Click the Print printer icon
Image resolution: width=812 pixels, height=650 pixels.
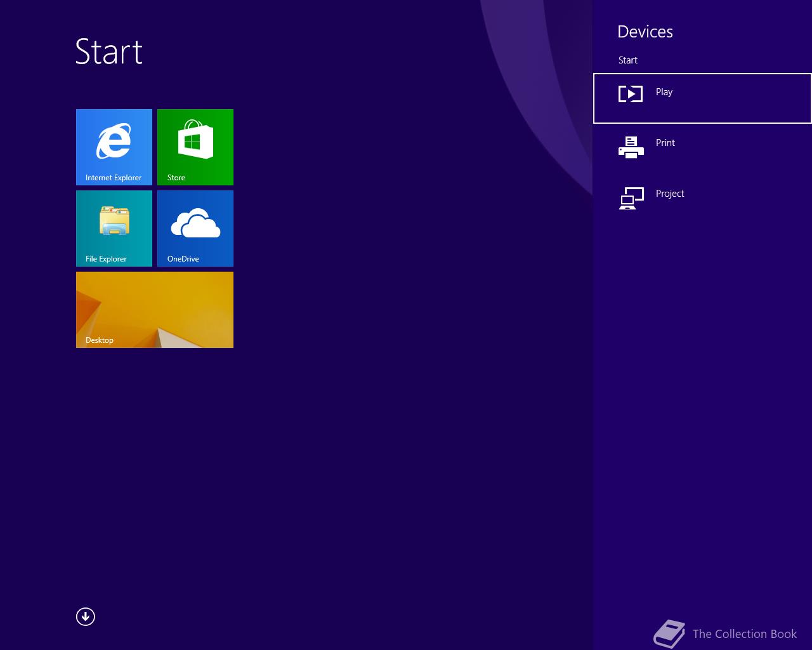[x=631, y=147]
